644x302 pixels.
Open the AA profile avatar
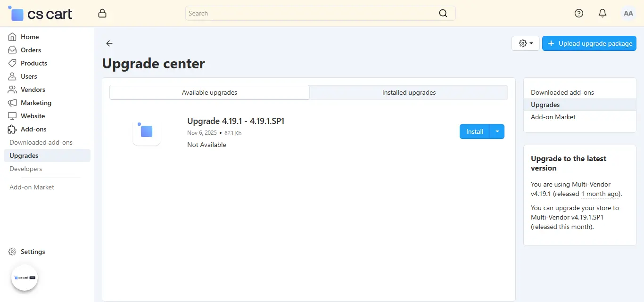628,13
